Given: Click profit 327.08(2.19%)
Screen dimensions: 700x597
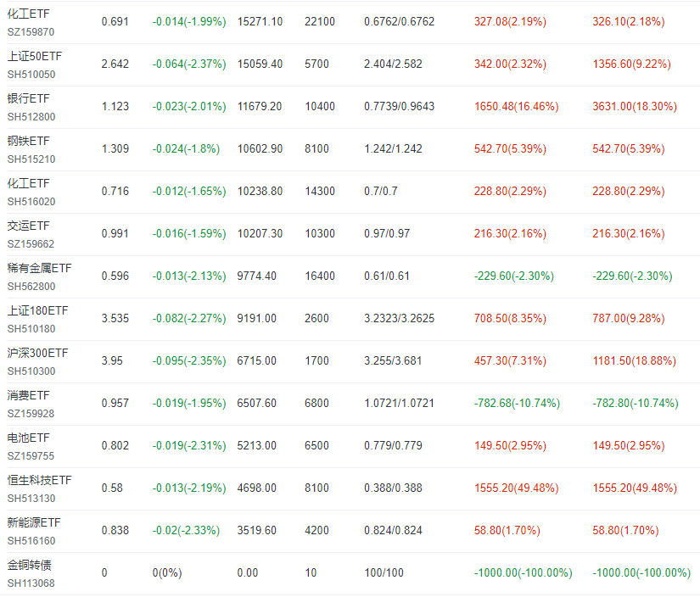Looking at the screenshot, I should tap(510, 22).
